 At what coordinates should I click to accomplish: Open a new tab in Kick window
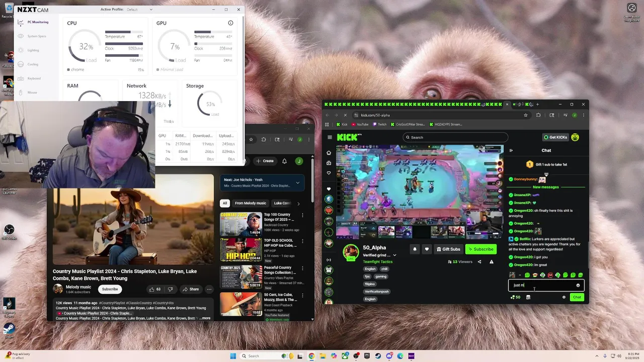pyautogui.click(x=537, y=104)
